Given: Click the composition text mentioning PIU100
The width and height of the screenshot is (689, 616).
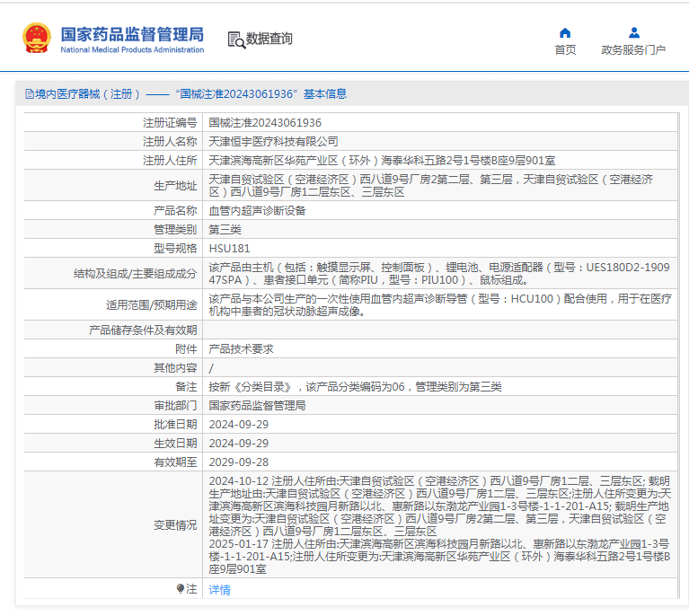Looking at the screenshot, I should pyautogui.click(x=439, y=274).
